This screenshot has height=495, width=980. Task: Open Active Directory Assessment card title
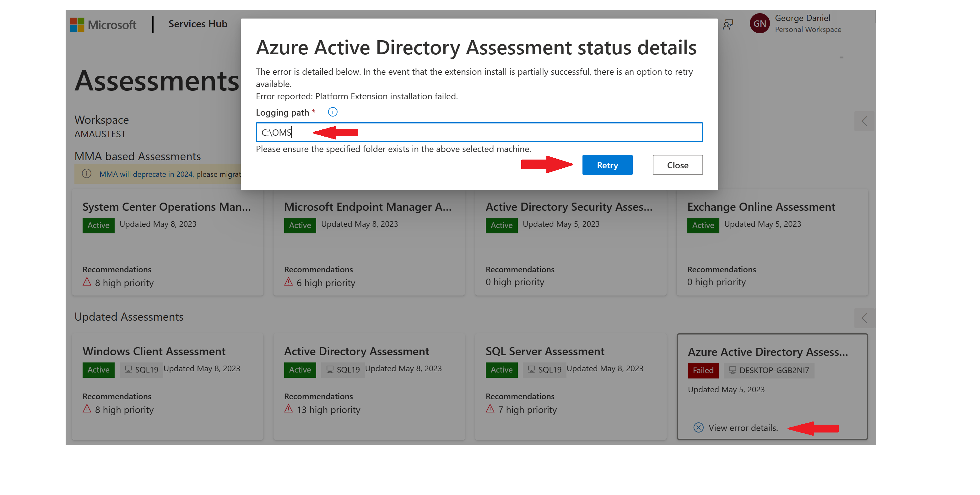tap(356, 351)
